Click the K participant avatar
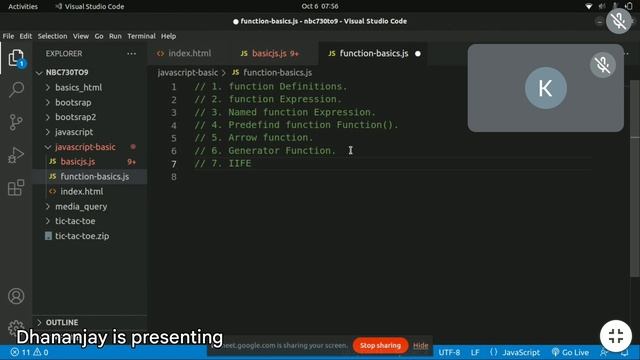 click(545, 88)
